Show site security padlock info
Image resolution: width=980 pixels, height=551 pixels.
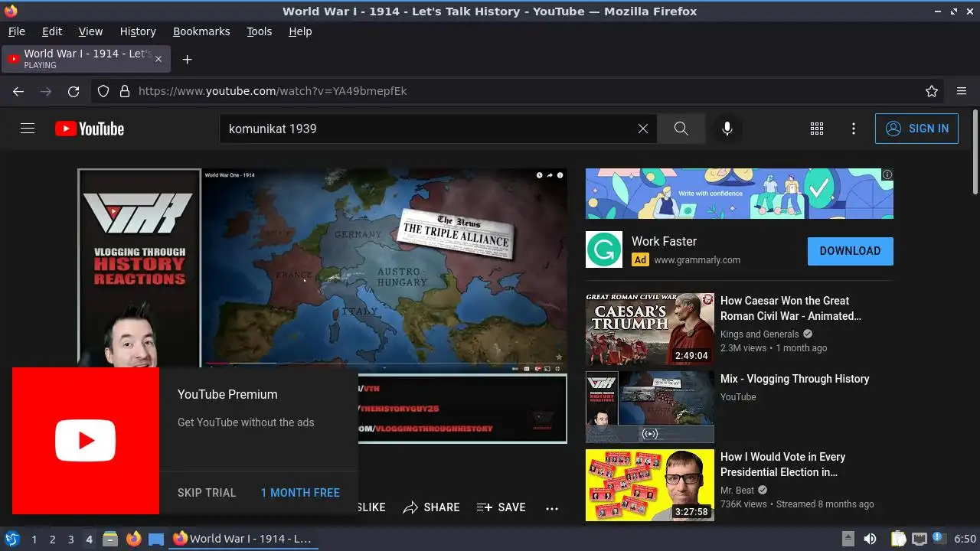click(x=125, y=91)
